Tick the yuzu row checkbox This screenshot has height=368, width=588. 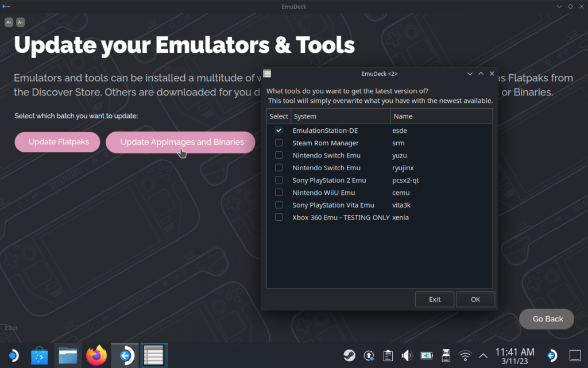pos(278,155)
